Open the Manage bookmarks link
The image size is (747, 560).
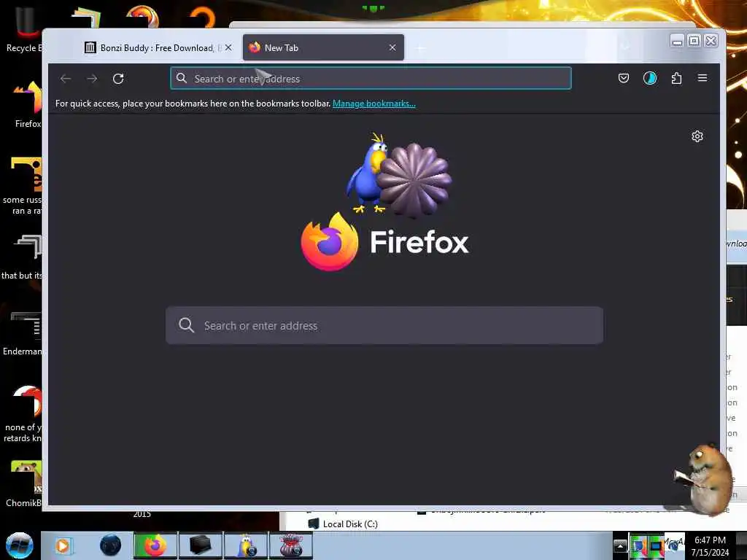374,104
